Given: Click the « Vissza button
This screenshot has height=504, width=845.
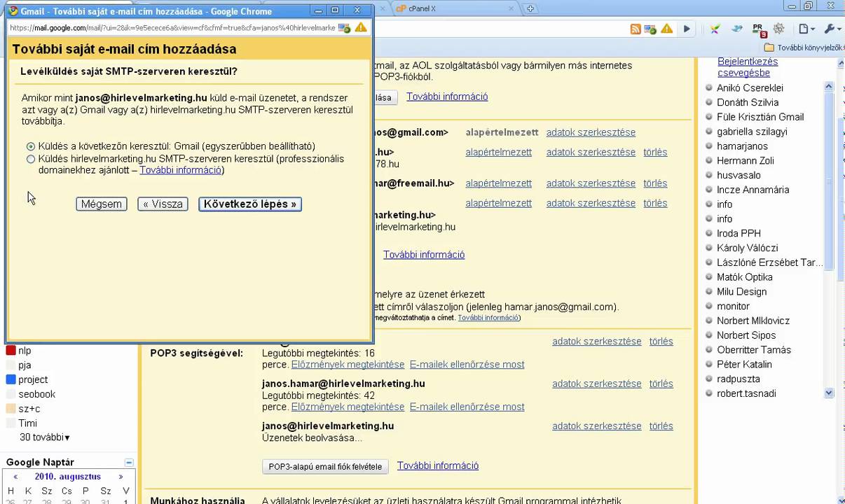Looking at the screenshot, I should pos(163,204).
